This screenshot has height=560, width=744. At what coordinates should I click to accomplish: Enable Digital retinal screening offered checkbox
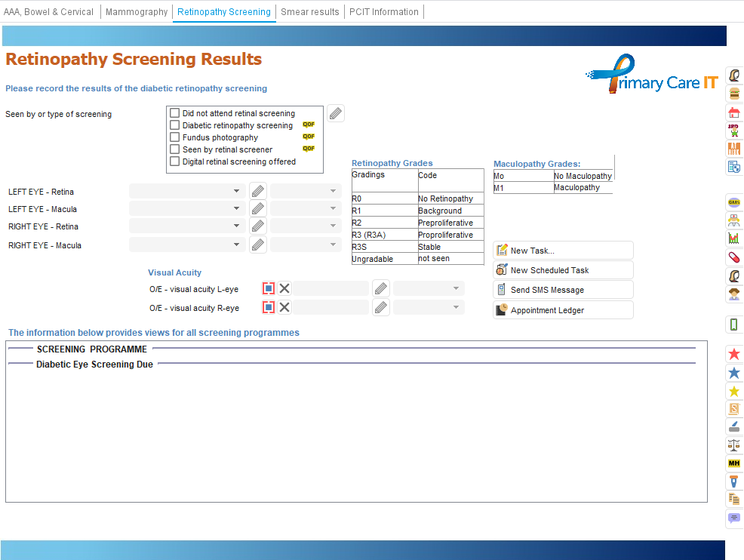[x=175, y=162]
